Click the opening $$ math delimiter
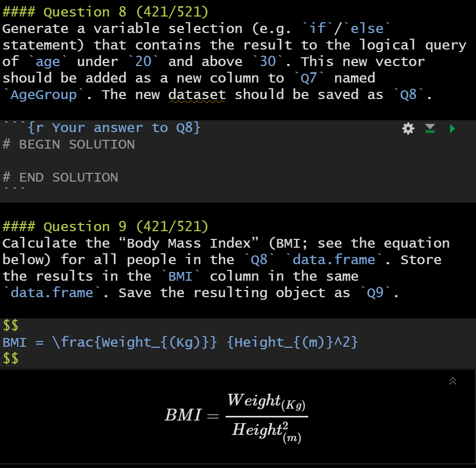 pos(9,326)
